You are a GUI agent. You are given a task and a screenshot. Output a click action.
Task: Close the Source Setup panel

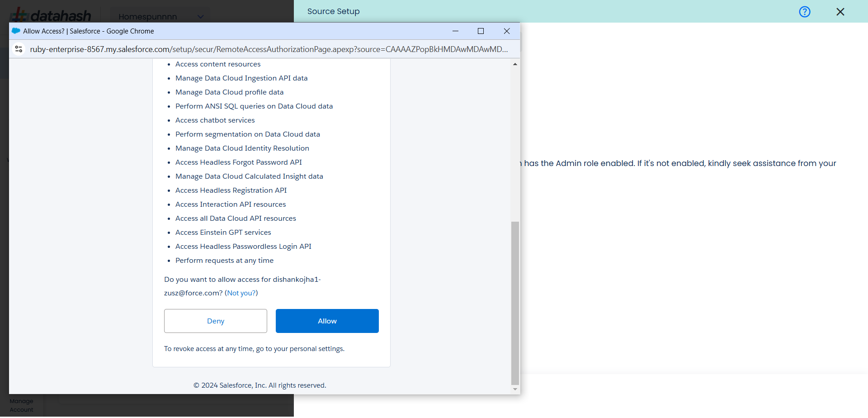click(840, 12)
